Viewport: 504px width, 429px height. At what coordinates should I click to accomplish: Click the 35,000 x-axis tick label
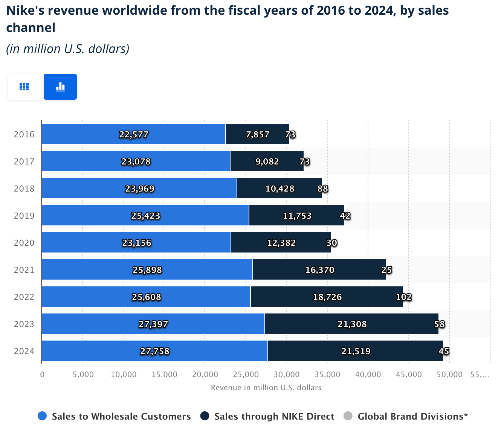[x=327, y=374]
